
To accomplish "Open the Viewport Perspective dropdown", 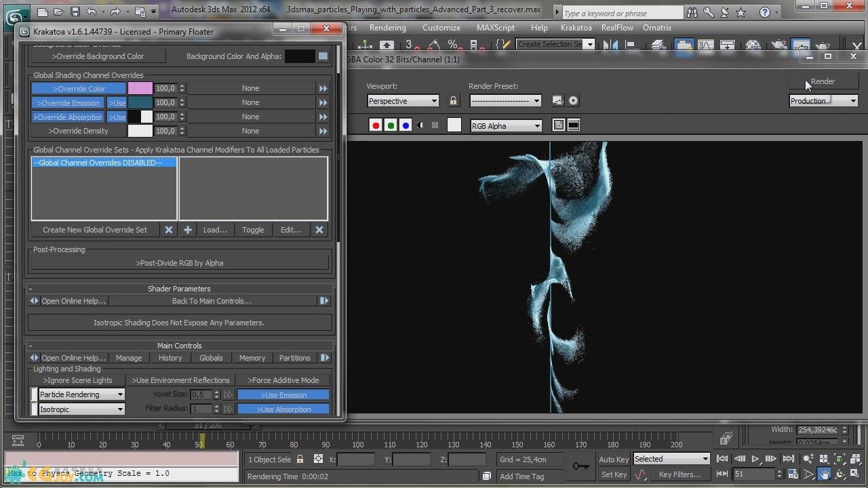I will click(x=403, y=101).
